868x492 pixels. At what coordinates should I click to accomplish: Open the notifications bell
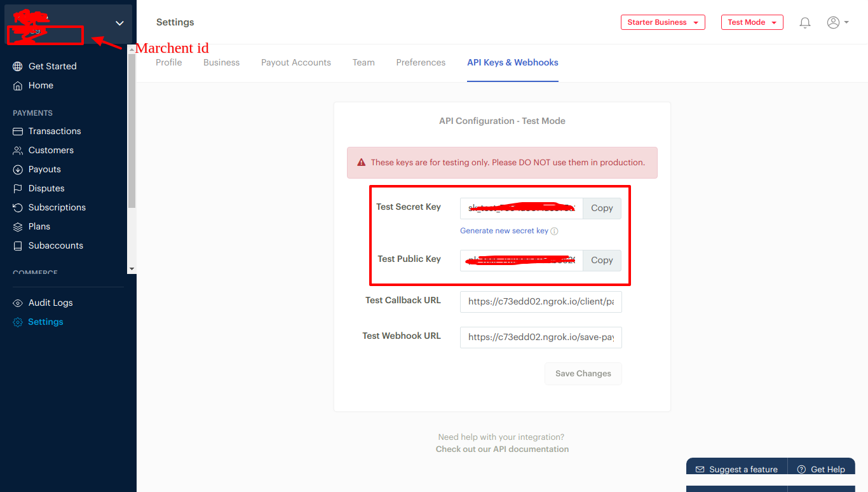click(805, 23)
